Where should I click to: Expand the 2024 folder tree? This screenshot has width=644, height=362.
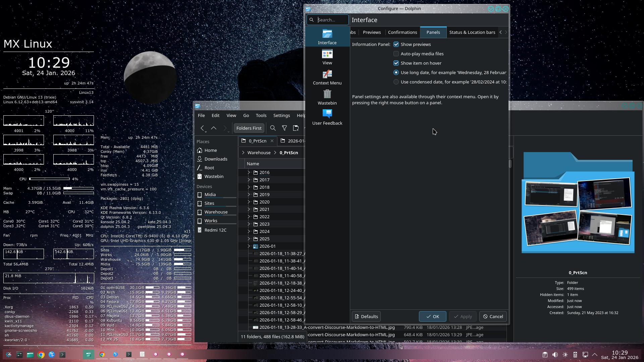(x=249, y=231)
